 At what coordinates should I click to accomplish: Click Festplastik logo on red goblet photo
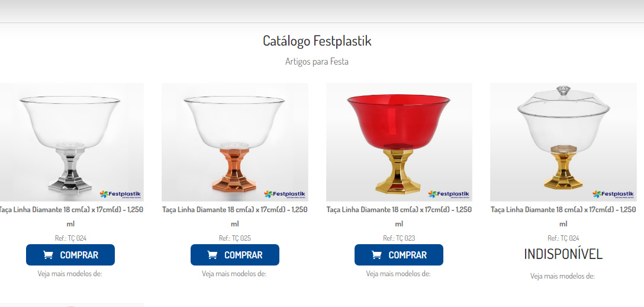[x=449, y=194]
